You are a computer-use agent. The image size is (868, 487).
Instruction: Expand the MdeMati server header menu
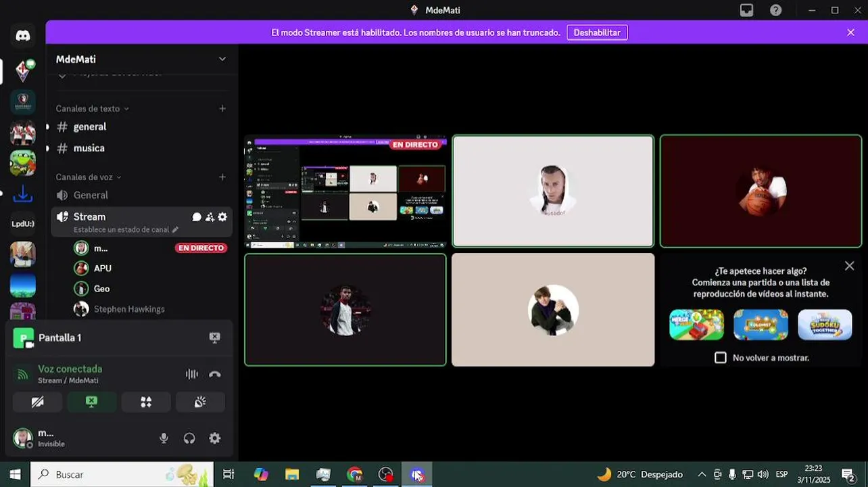click(x=222, y=60)
